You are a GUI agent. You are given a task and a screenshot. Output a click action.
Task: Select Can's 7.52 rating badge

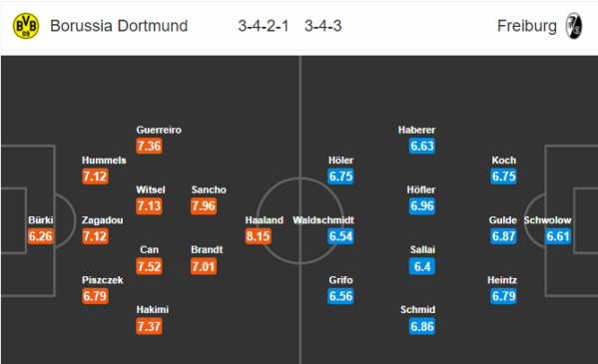coord(149,266)
